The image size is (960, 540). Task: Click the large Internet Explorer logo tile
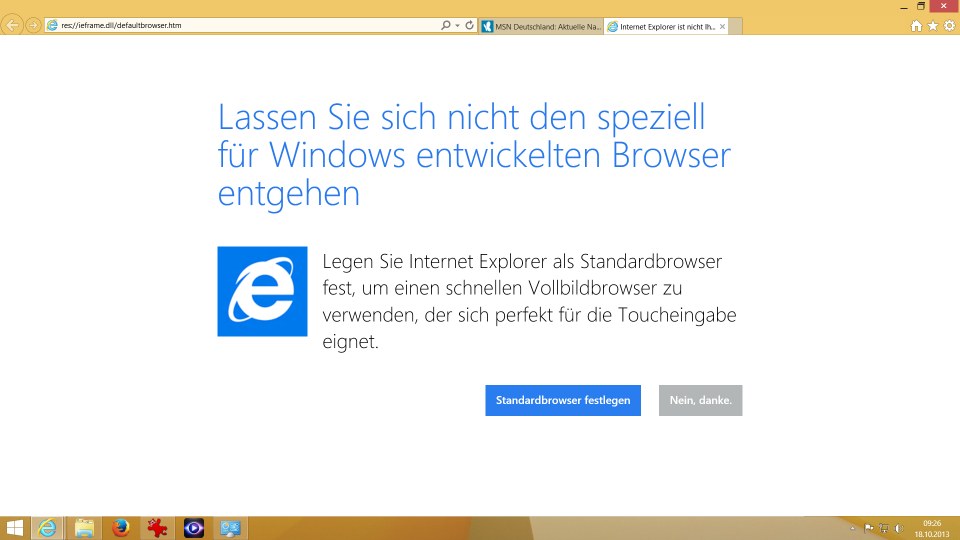262,291
